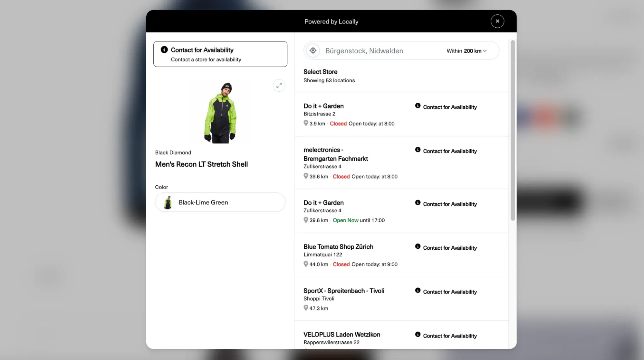
Task: Click the Powered by Locally header text
Action: [x=331, y=22]
